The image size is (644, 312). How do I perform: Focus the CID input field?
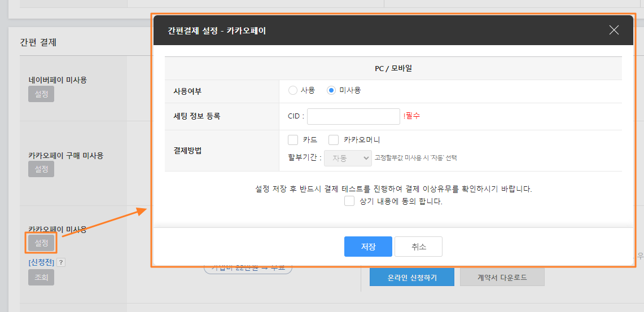tap(353, 116)
